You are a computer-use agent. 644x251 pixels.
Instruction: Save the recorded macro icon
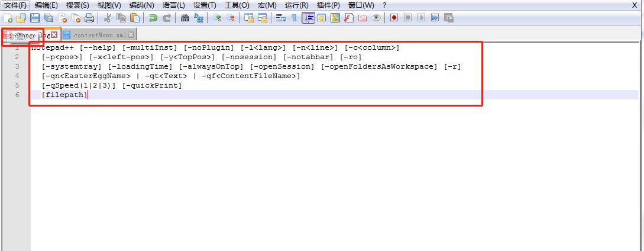pos(448,18)
